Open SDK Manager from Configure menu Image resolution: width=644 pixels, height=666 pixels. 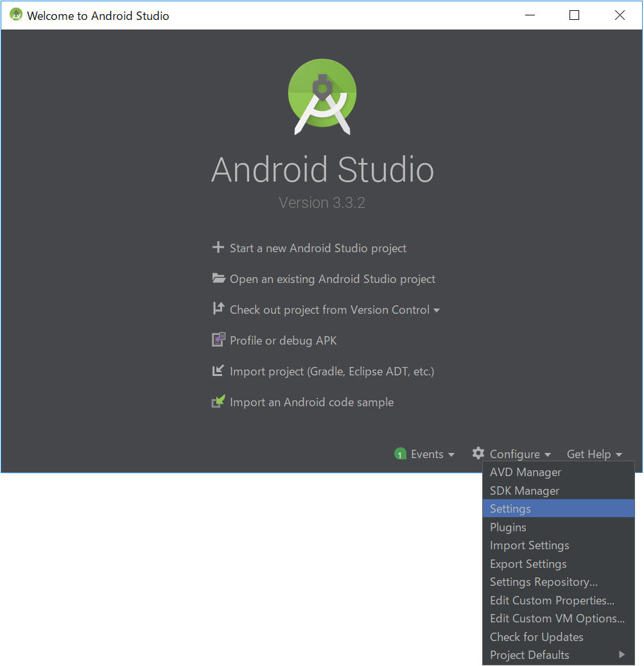(559, 491)
